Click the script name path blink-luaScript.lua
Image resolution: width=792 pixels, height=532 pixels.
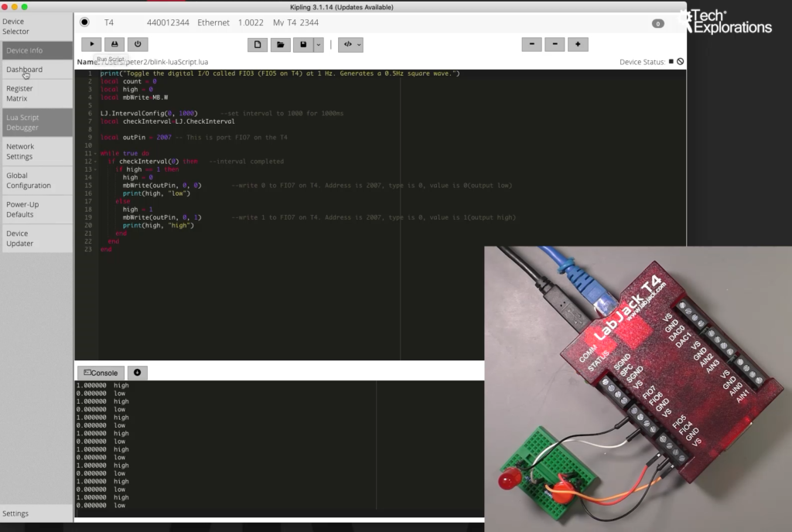tap(154, 62)
